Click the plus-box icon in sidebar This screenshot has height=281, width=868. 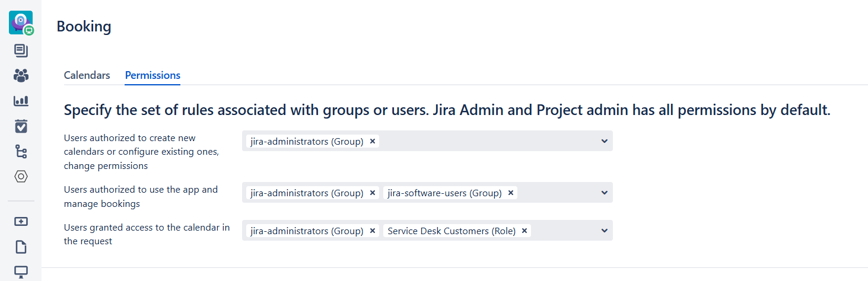[21, 221]
